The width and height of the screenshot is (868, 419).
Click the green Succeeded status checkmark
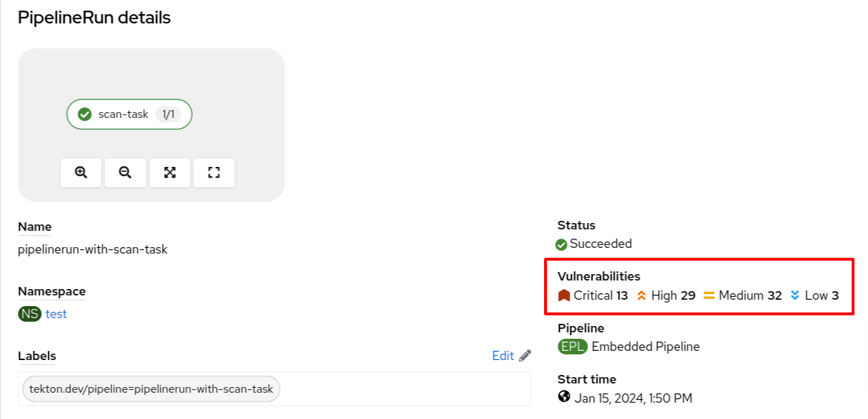(562, 244)
